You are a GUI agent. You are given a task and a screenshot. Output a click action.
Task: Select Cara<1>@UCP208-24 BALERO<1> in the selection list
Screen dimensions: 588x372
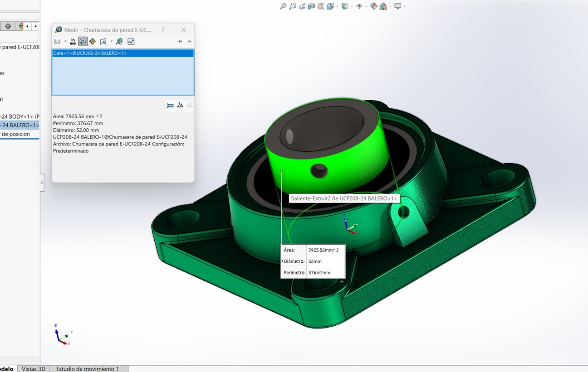[123, 53]
